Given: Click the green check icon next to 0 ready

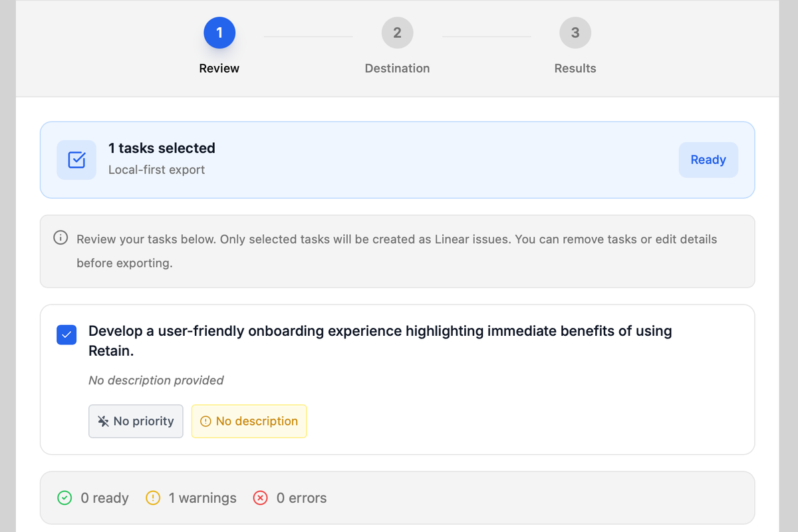Looking at the screenshot, I should [65, 497].
